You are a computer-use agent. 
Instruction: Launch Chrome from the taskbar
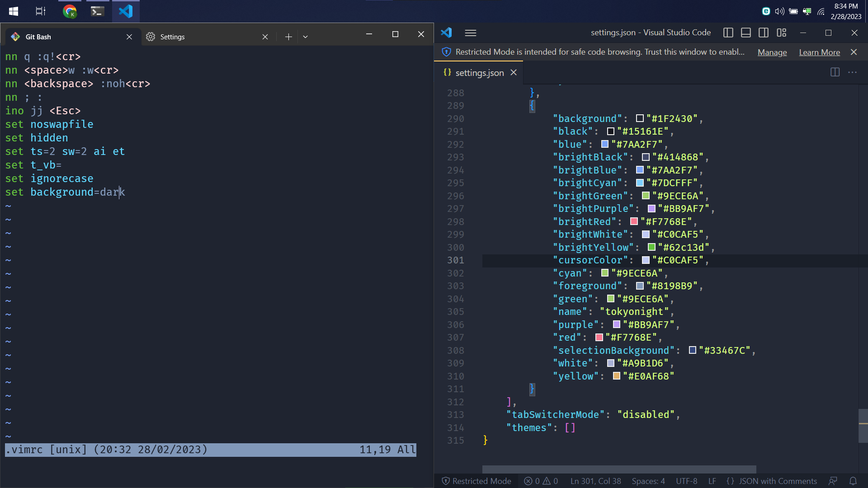click(x=70, y=11)
